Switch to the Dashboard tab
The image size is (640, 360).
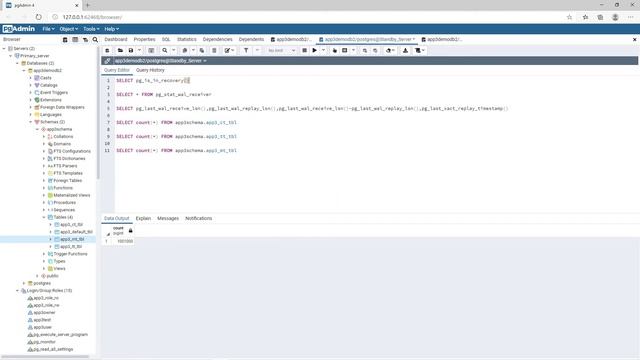click(116, 39)
